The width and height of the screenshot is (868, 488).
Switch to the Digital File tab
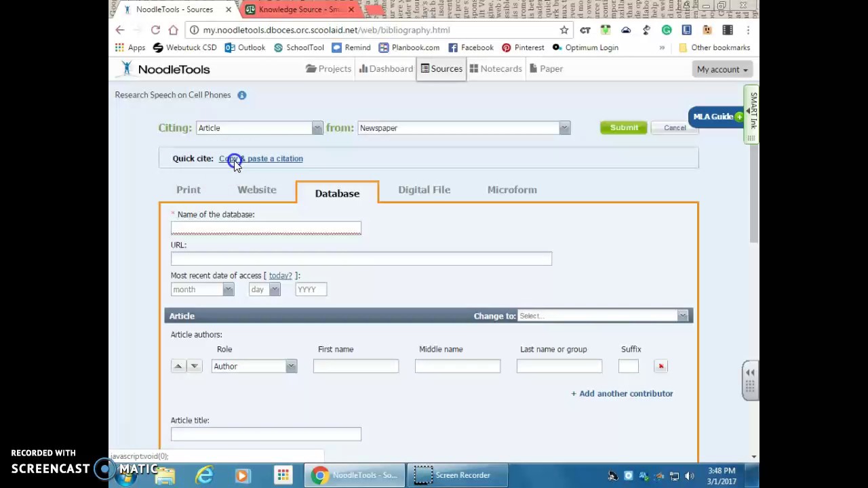[424, 190]
